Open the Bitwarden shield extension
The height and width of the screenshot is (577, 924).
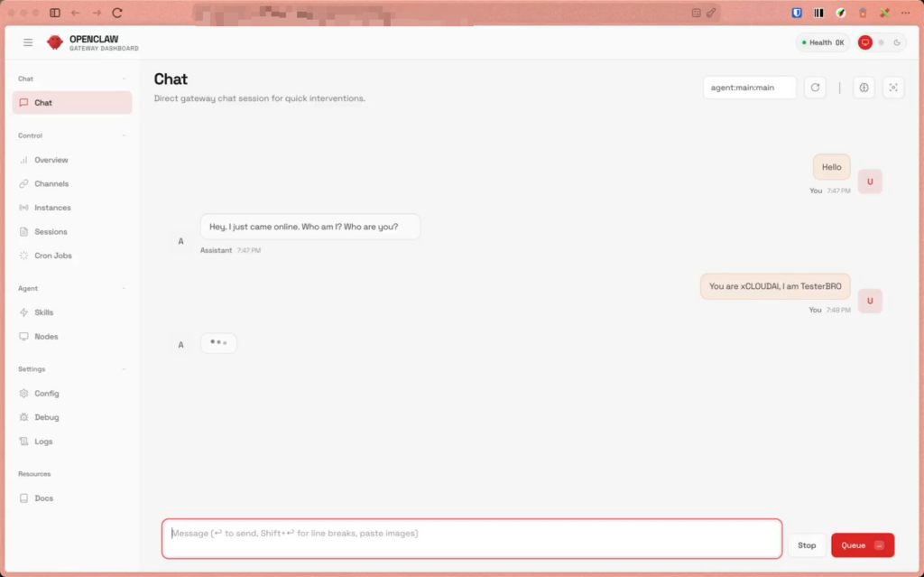(797, 13)
